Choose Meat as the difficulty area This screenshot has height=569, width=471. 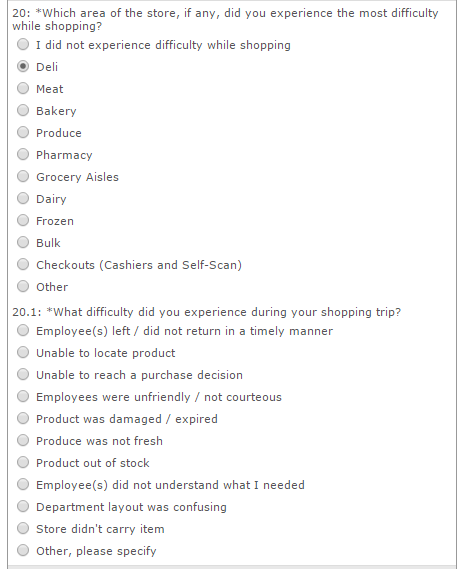coord(23,88)
